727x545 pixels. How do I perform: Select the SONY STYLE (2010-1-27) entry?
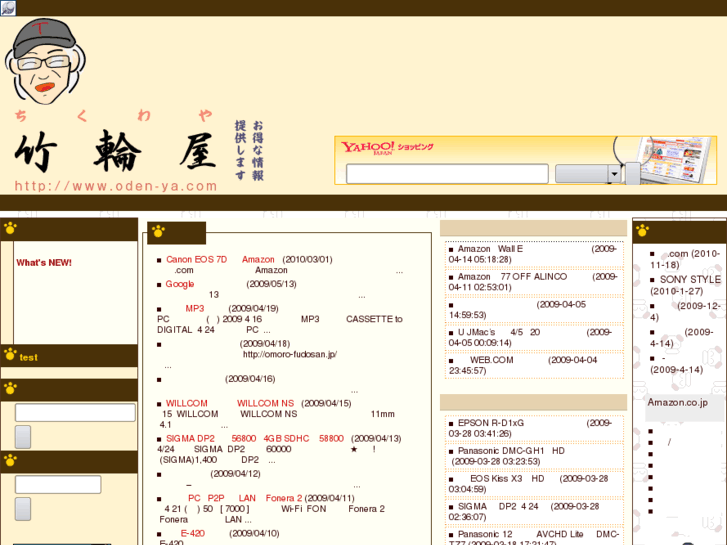click(x=685, y=285)
